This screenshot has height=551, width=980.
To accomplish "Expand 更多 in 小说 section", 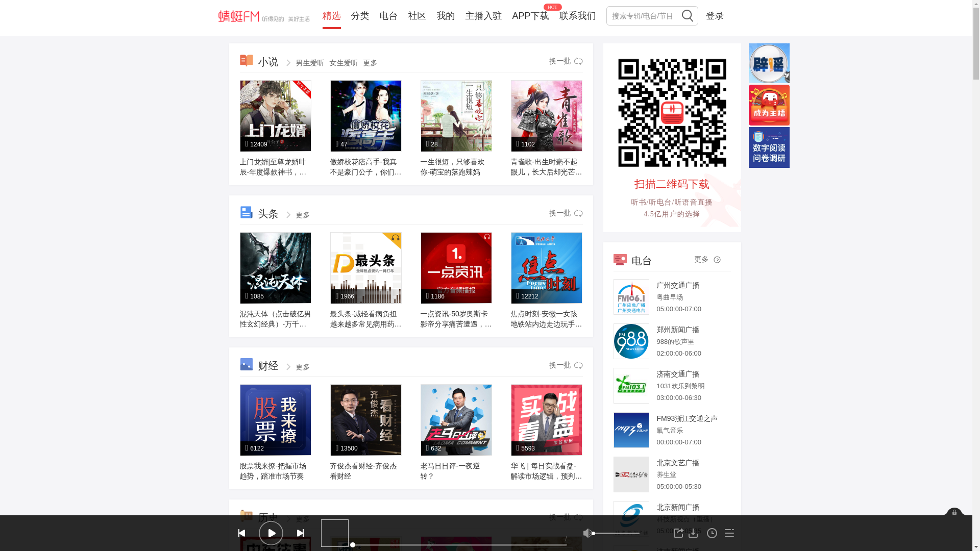I will click(370, 63).
